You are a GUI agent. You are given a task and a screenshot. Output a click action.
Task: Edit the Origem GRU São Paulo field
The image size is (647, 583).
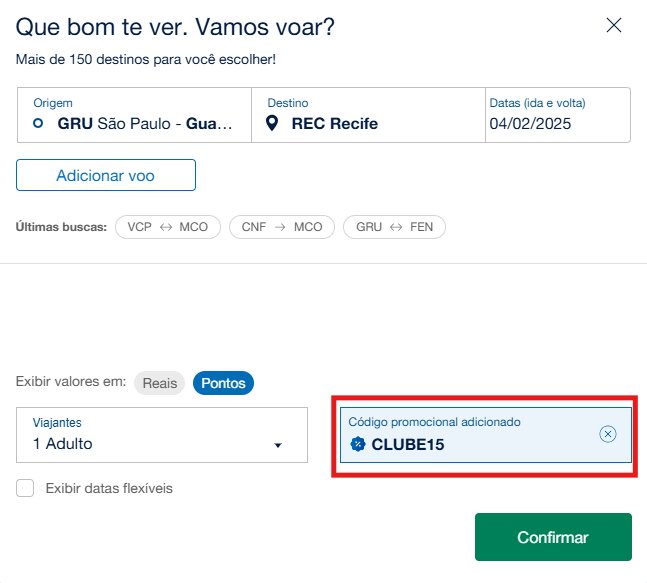pyautogui.click(x=134, y=115)
